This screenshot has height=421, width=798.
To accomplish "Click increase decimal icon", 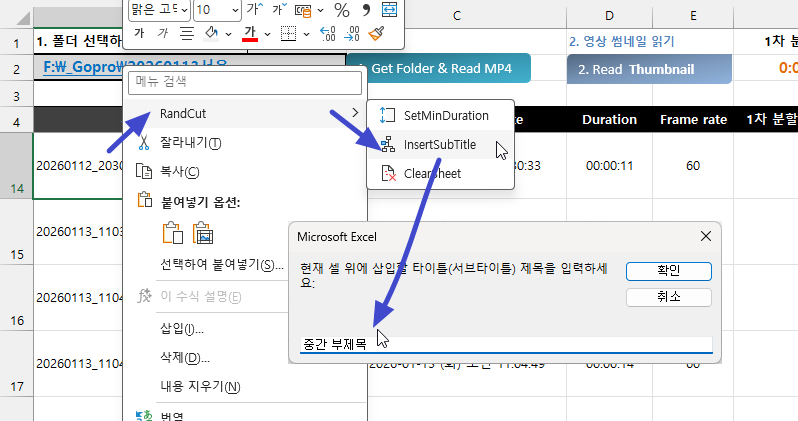I will click(x=327, y=34).
